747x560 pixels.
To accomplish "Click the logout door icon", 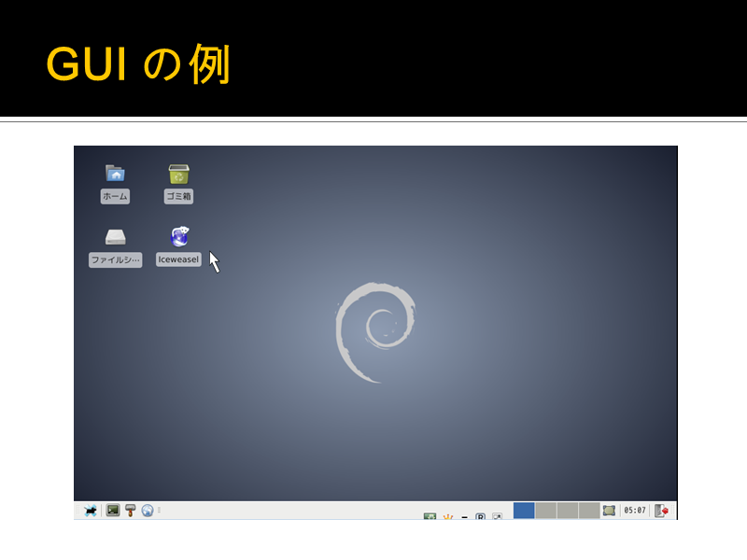I will coord(661,511).
